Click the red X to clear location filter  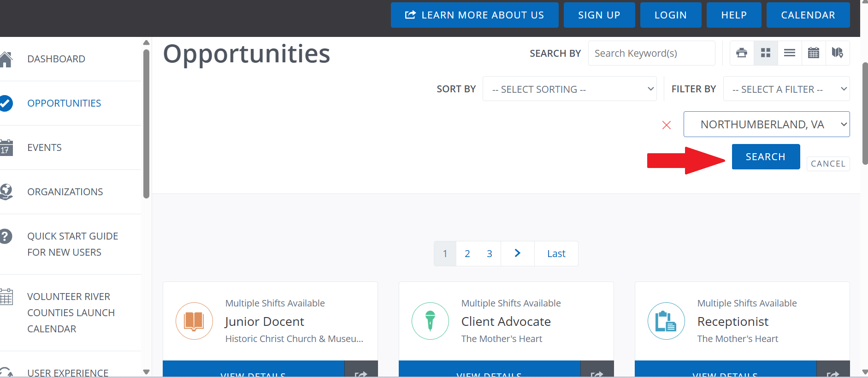[x=667, y=125]
